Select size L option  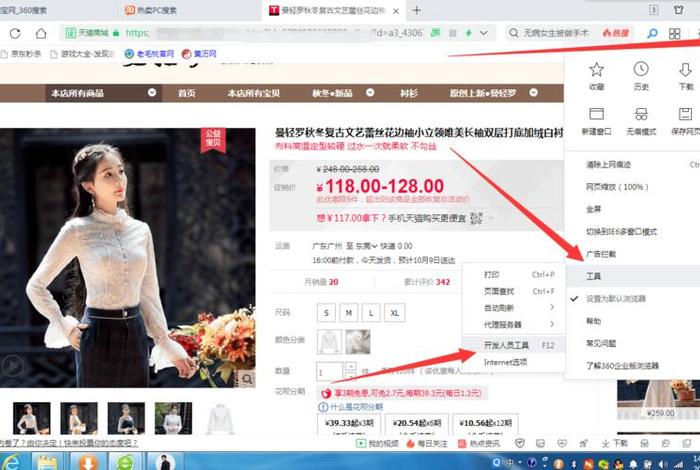coord(371,312)
